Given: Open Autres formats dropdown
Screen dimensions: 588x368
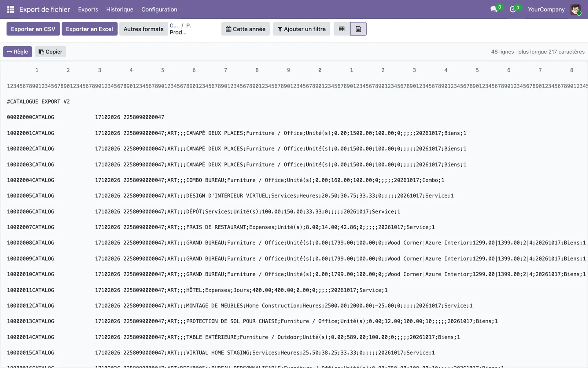Looking at the screenshot, I should (x=143, y=29).
